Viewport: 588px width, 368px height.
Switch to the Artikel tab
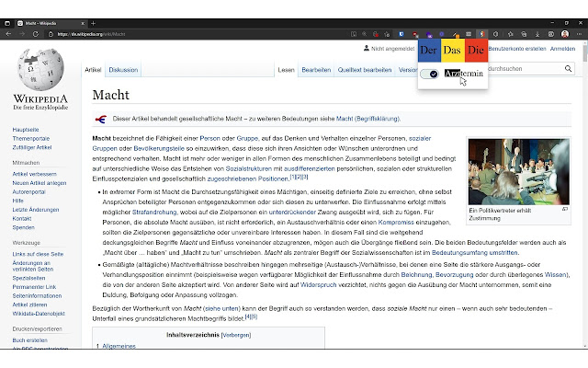[x=93, y=70]
